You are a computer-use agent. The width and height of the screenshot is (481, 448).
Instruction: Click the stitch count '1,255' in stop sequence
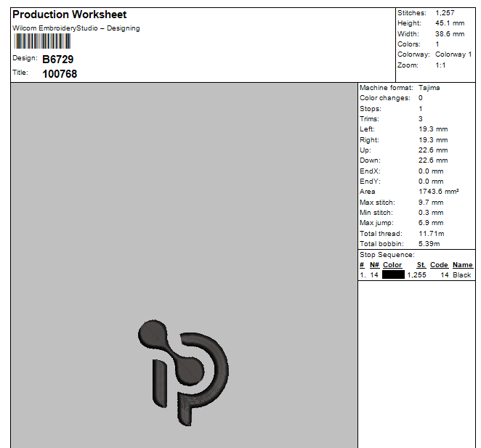pyautogui.click(x=416, y=275)
